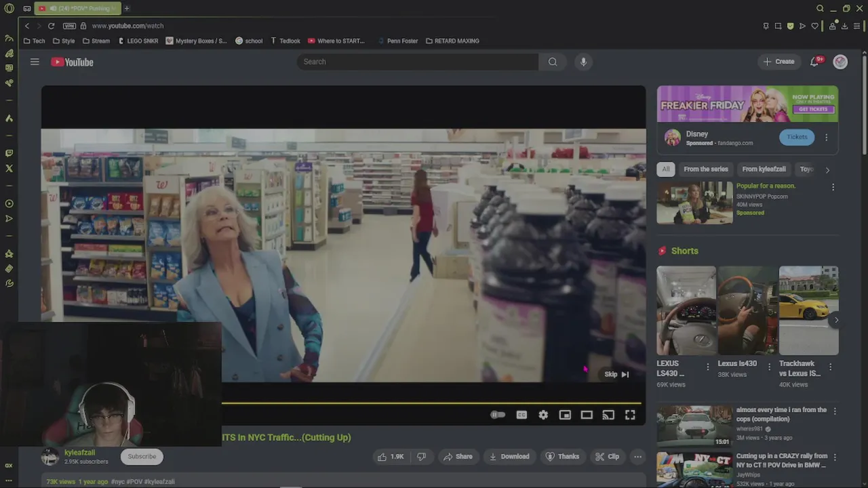
Task: Open the browser downloads icon
Action: [x=844, y=26]
